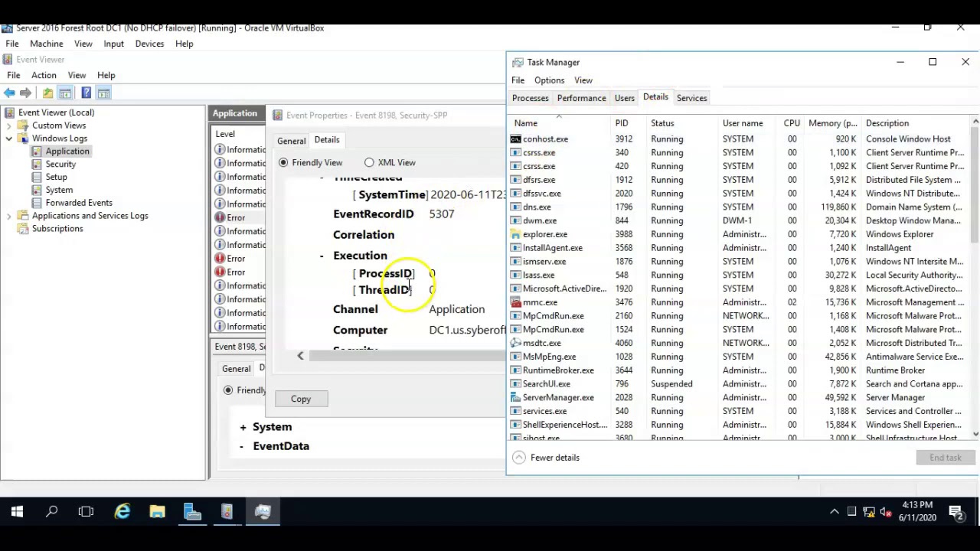Open Internet Explorer from taskbar
980x551 pixels.
122,511
